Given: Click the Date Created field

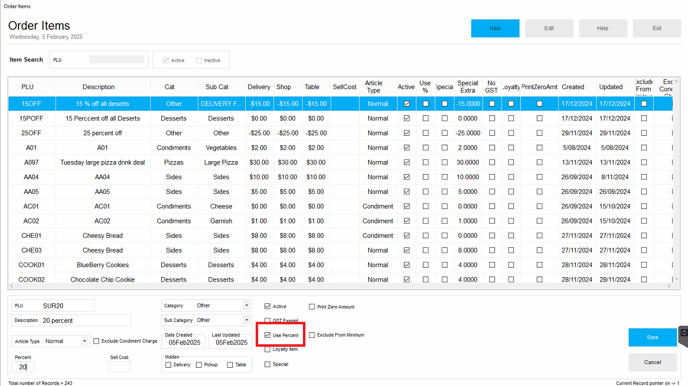Looking at the screenshot, I should (184, 342).
